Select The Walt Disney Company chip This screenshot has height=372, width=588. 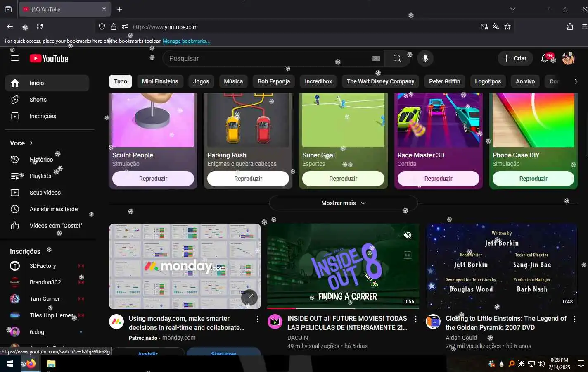(x=380, y=81)
